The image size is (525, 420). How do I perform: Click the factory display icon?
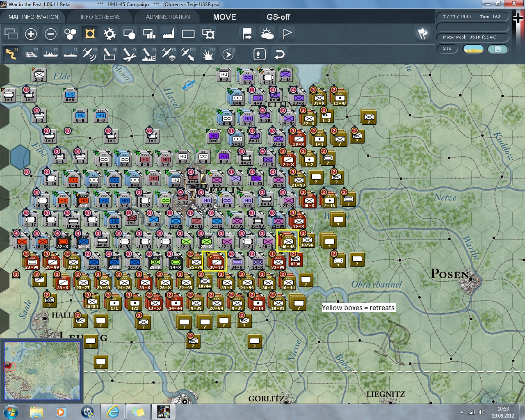(169, 34)
